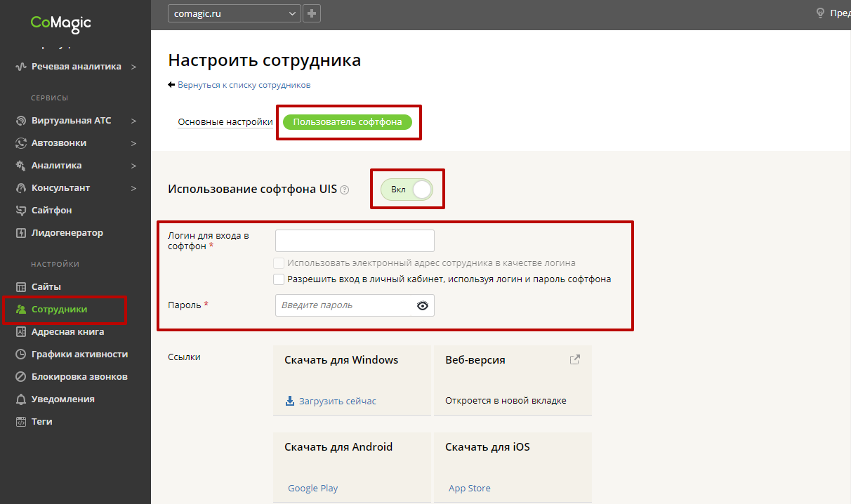Open Сайты menu item
The image size is (851, 504).
coord(46,287)
